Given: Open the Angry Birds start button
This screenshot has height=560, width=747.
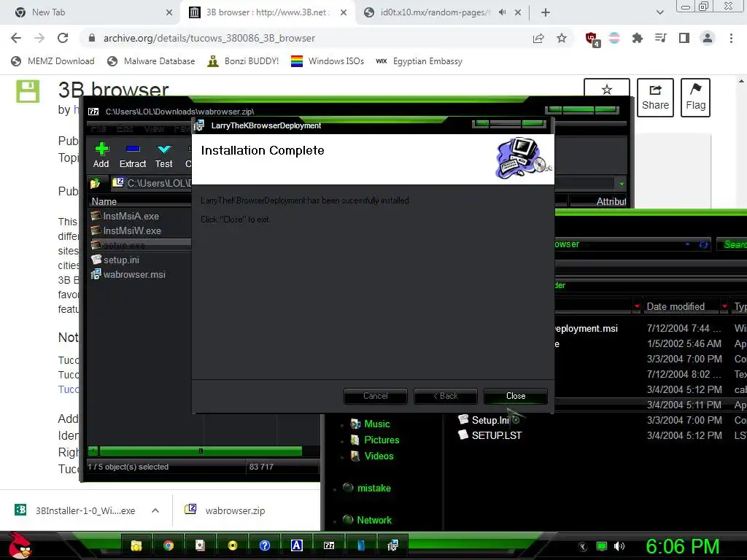Looking at the screenshot, I should tap(20, 545).
